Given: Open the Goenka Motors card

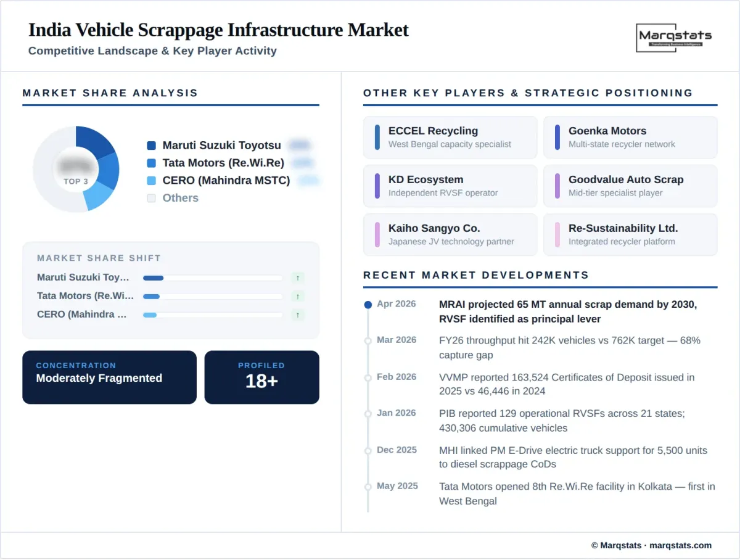Looking at the screenshot, I should click(x=630, y=137).
